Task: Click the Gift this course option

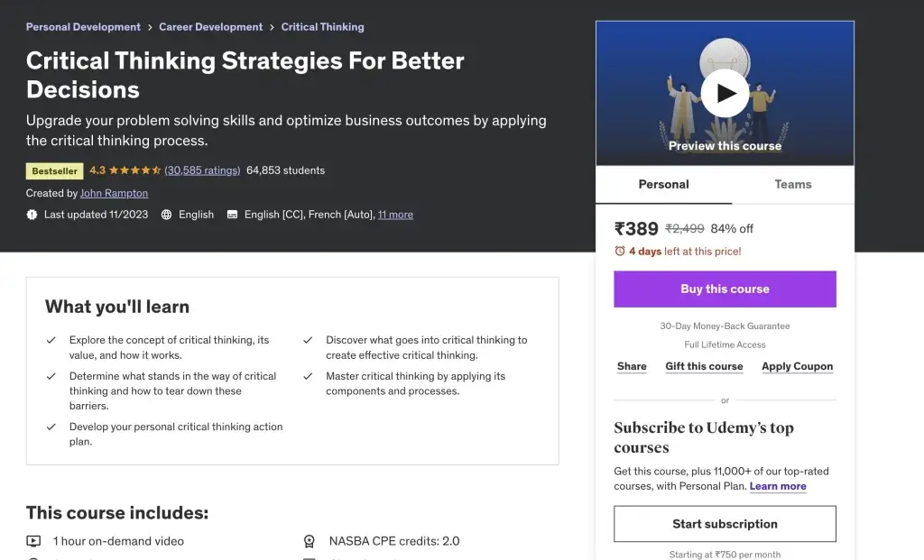Action: coord(704,367)
